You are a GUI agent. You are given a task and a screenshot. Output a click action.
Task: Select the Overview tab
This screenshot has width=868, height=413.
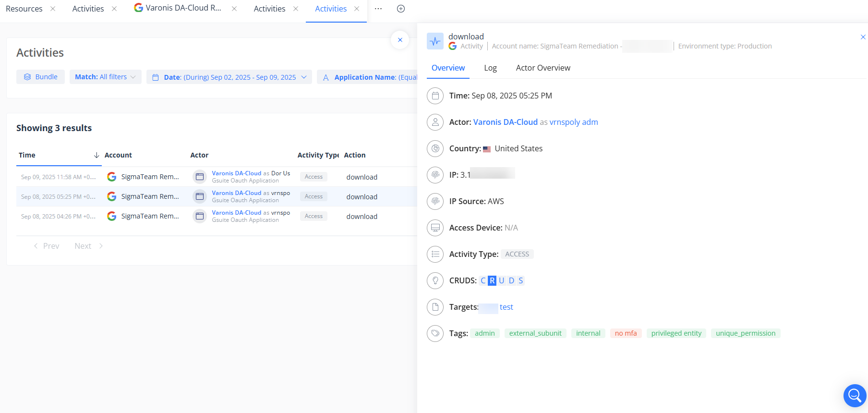coord(448,68)
